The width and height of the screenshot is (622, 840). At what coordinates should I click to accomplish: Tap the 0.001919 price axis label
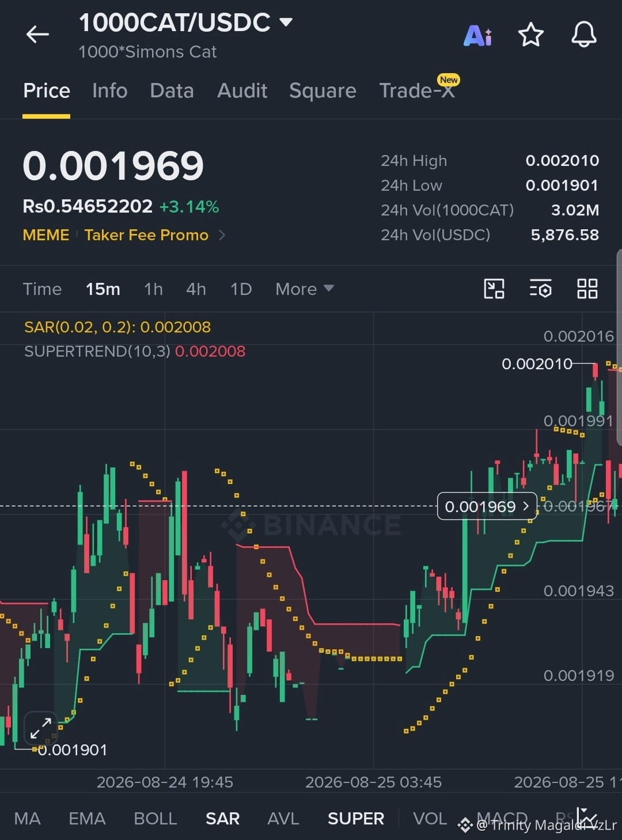(579, 675)
